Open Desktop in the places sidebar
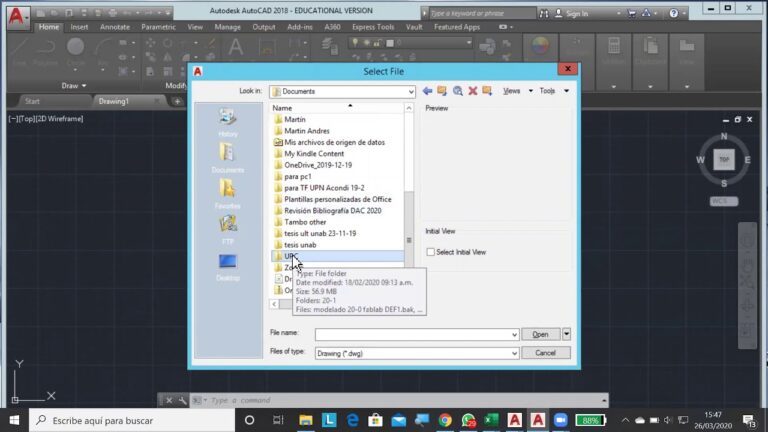This screenshot has height=432, width=768. coord(228,267)
